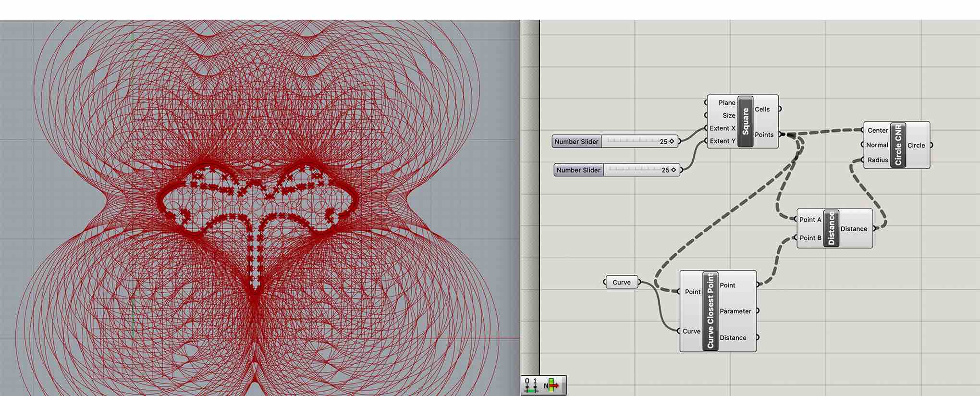Click the Center input of Circle CNR

coord(878,130)
